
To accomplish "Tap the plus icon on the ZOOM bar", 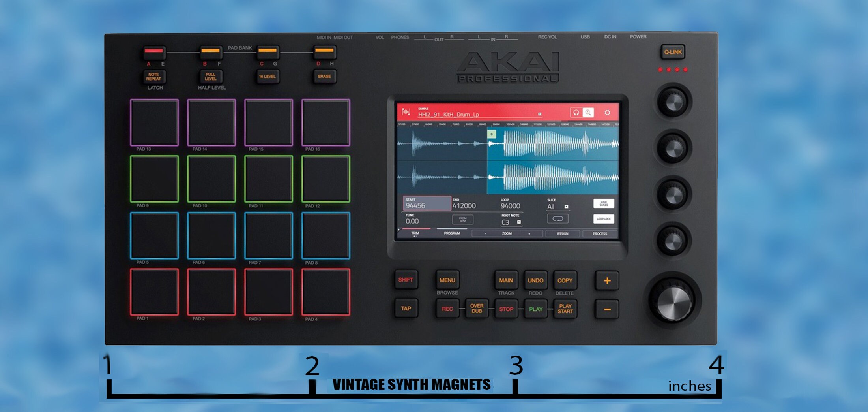I will (x=529, y=233).
